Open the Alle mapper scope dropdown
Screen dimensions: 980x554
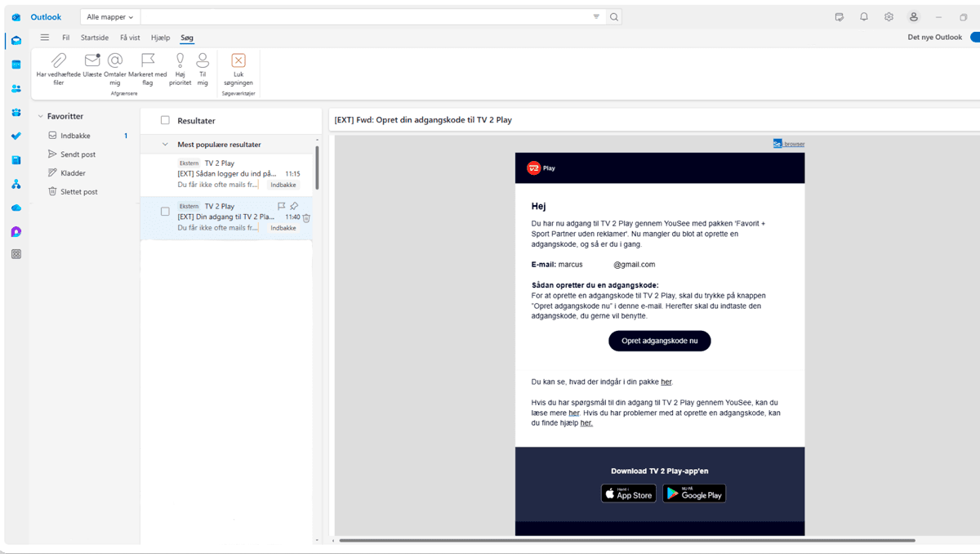coord(110,16)
